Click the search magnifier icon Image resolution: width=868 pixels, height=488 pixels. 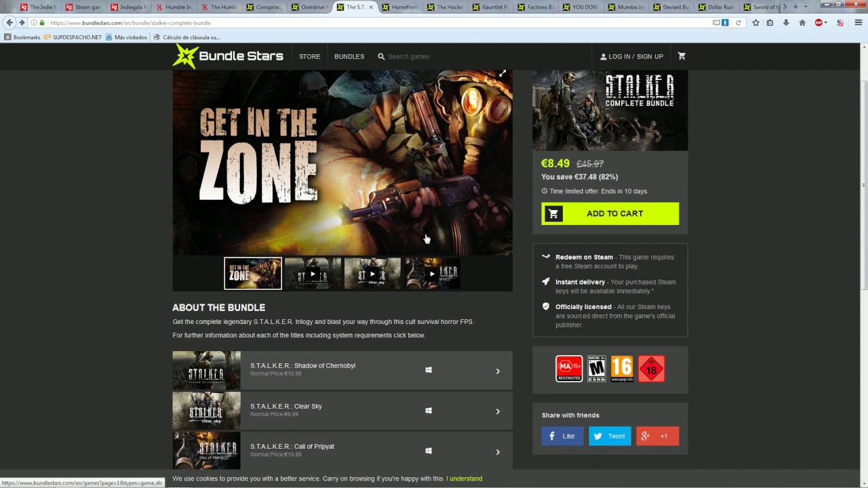coord(381,56)
